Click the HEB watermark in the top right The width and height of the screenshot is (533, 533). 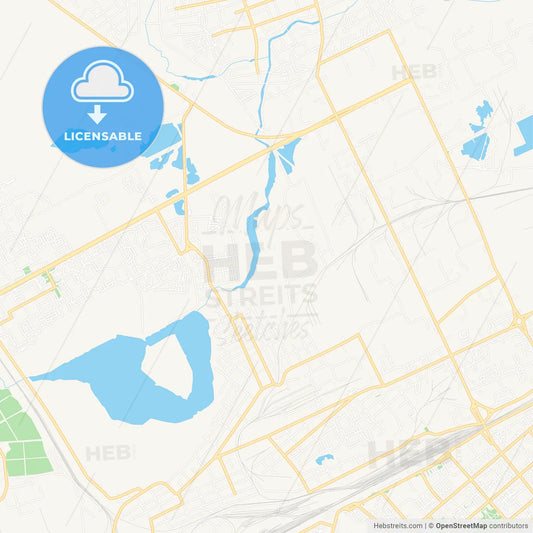(414, 72)
